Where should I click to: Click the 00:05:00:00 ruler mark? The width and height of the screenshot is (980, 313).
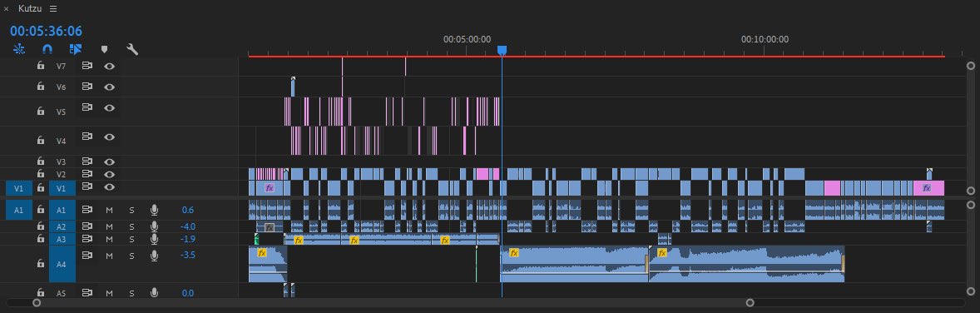[x=467, y=39]
